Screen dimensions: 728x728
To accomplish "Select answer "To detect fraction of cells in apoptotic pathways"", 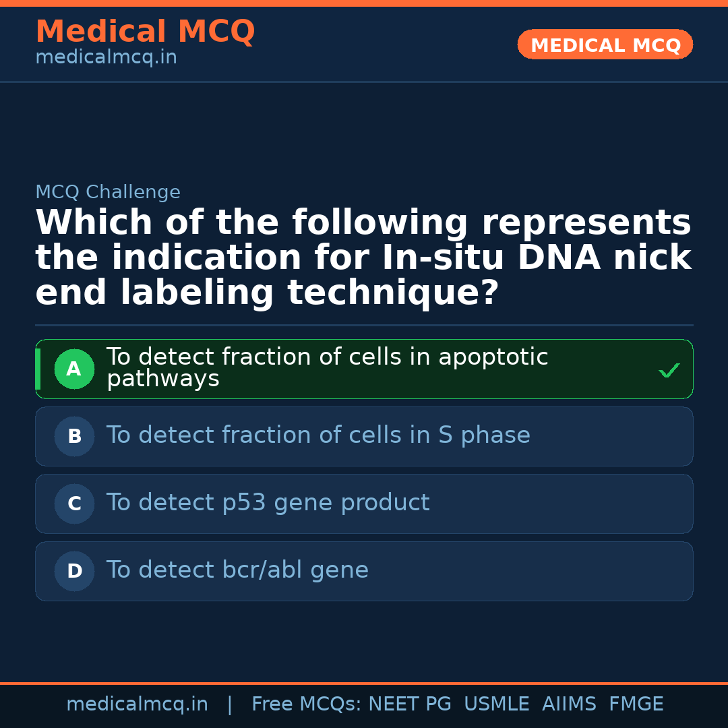I will pyautogui.click(x=327, y=368).
